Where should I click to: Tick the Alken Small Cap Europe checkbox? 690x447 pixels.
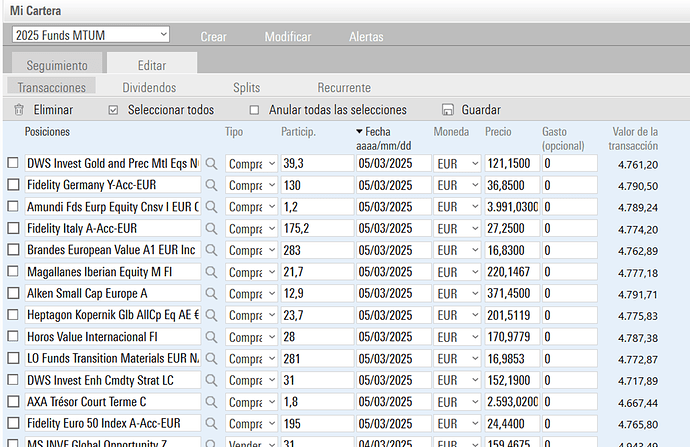click(13, 293)
